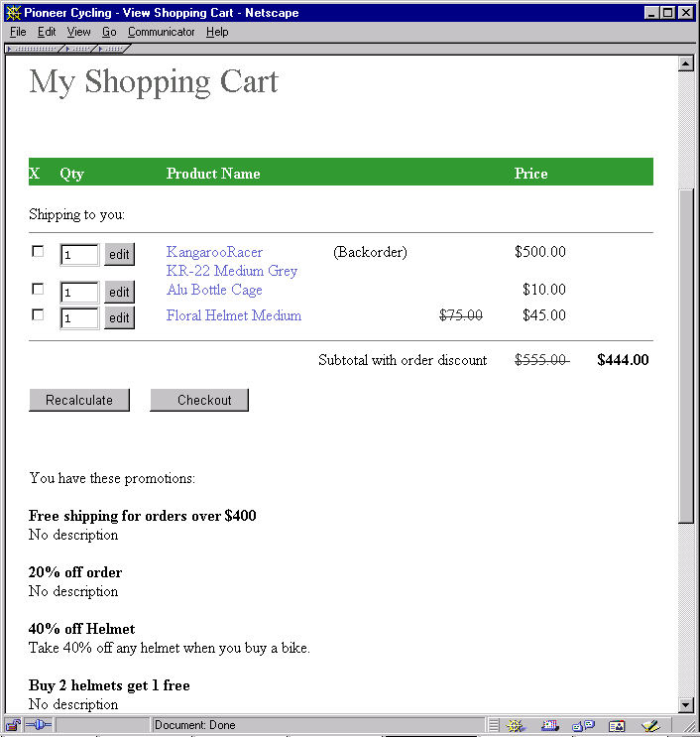Click the vertical scrollbar up arrow

686,63
